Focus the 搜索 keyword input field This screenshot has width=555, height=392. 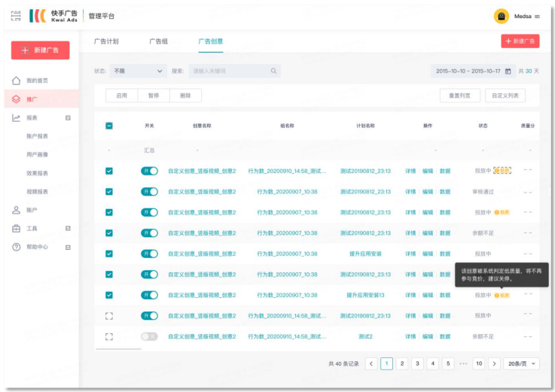[235, 71]
